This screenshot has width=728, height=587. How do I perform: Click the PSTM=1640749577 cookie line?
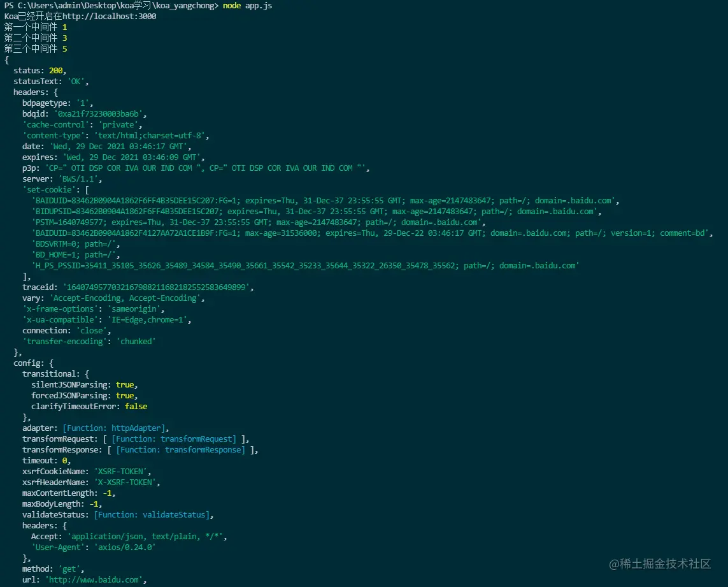point(259,222)
